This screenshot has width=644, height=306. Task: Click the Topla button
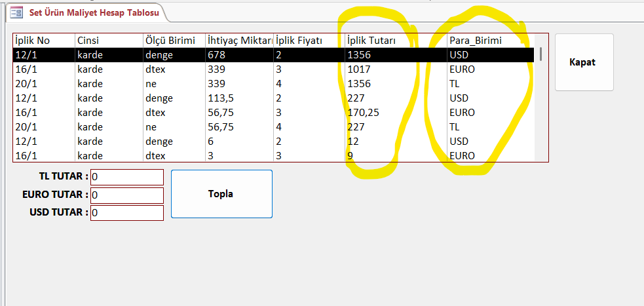[x=221, y=194]
